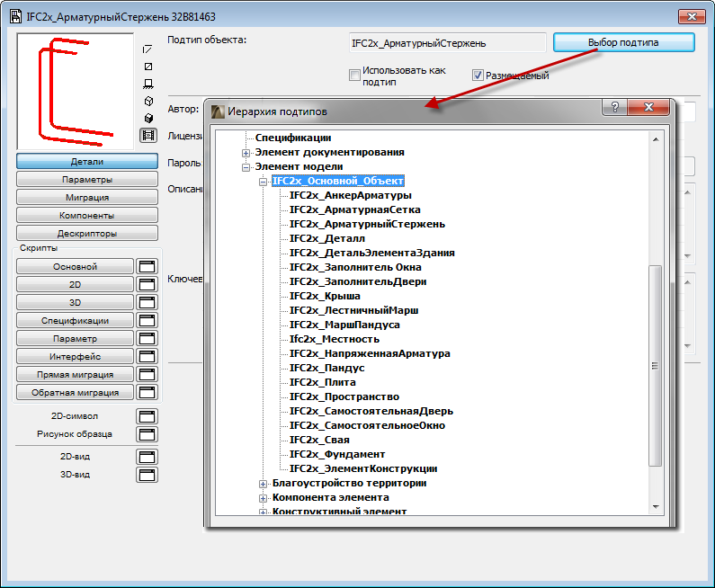Select wireframe cube 3D preview icon
715x588 pixels.
click(x=148, y=101)
